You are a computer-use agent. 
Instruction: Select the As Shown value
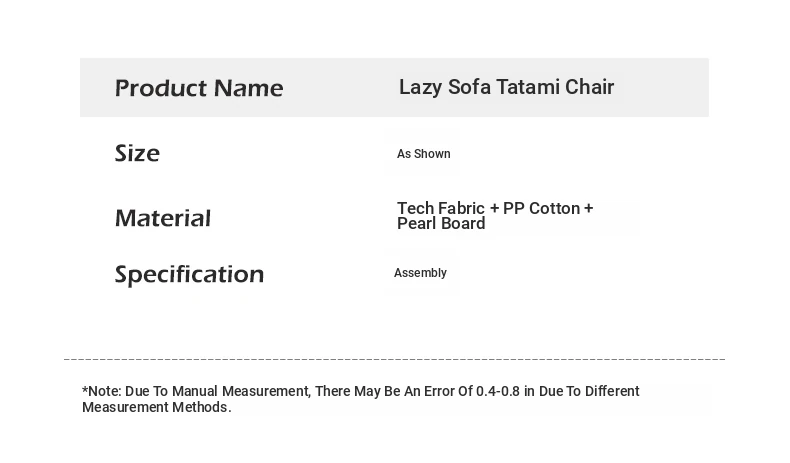pos(423,154)
